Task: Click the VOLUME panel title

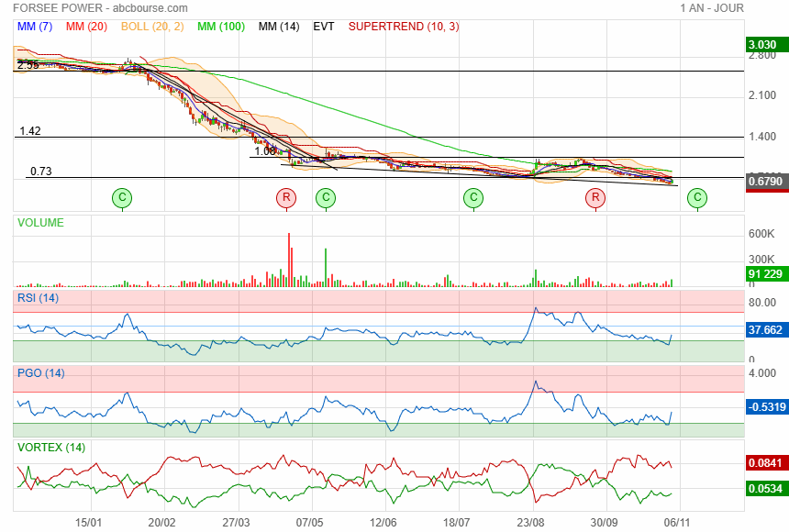Action: coord(40,223)
